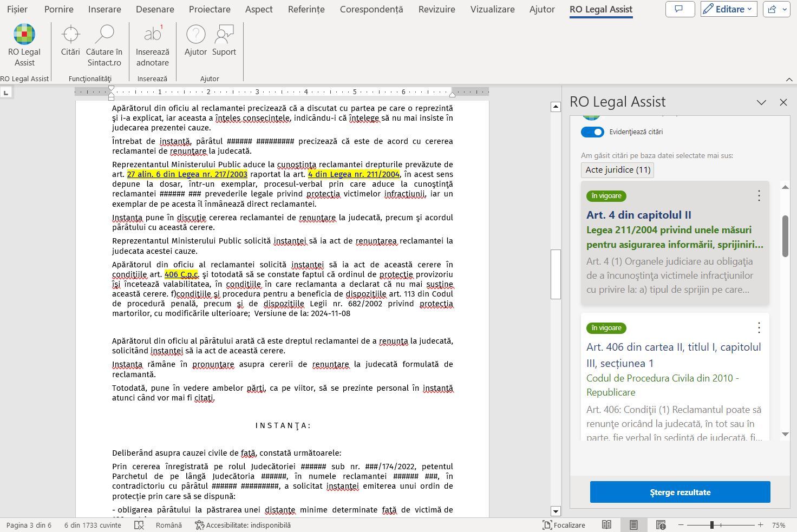
Task: Switch to the Proiectare tab
Action: coord(210,9)
